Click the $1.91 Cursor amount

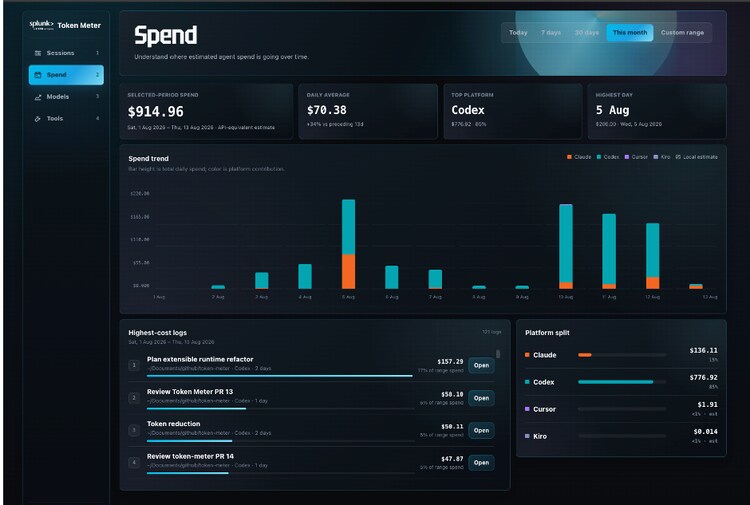tap(707, 405)
